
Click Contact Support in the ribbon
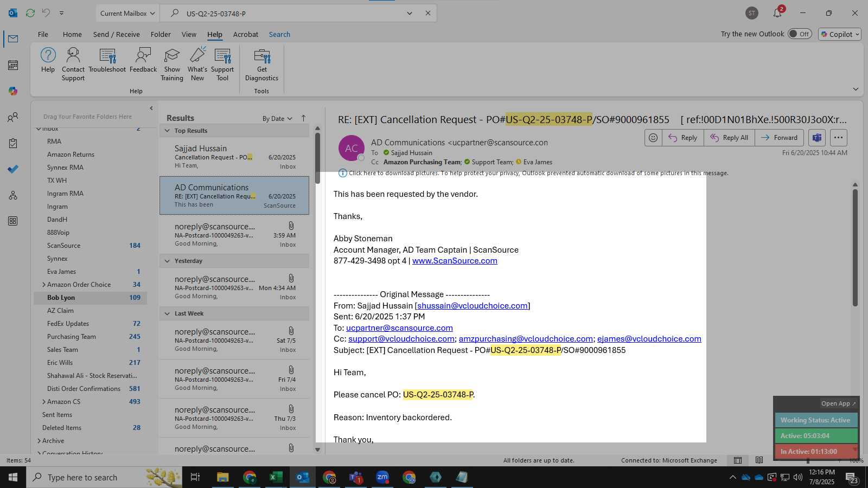73,64
